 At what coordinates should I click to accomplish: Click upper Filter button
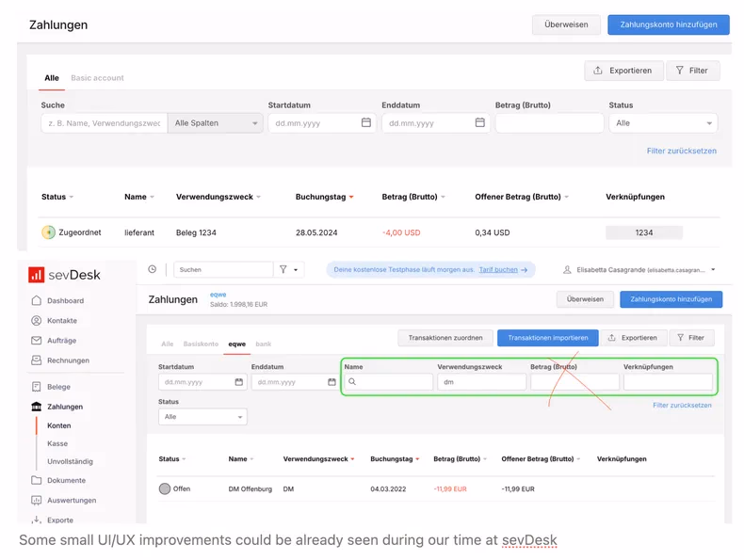click(x=693, y=71)
